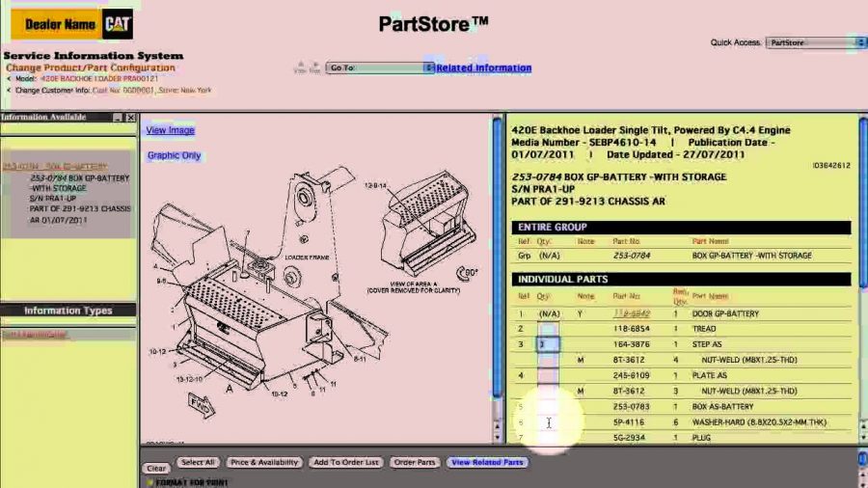Open the Quick Access PartStore dropdown
This screenshot has height=488, width=868.
[x=815, y=42]
